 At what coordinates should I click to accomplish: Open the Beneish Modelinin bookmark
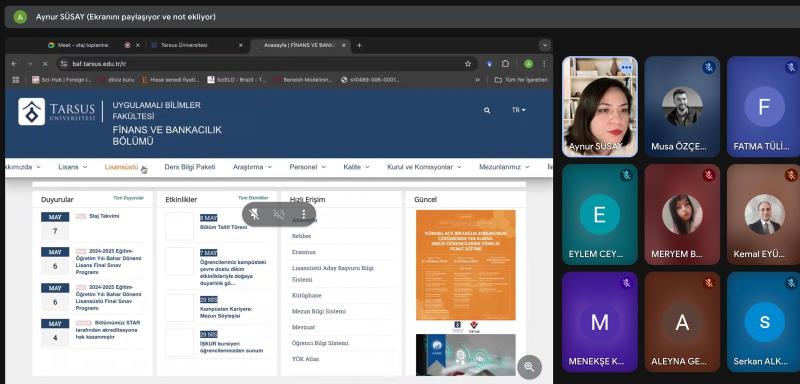(303, 80)
